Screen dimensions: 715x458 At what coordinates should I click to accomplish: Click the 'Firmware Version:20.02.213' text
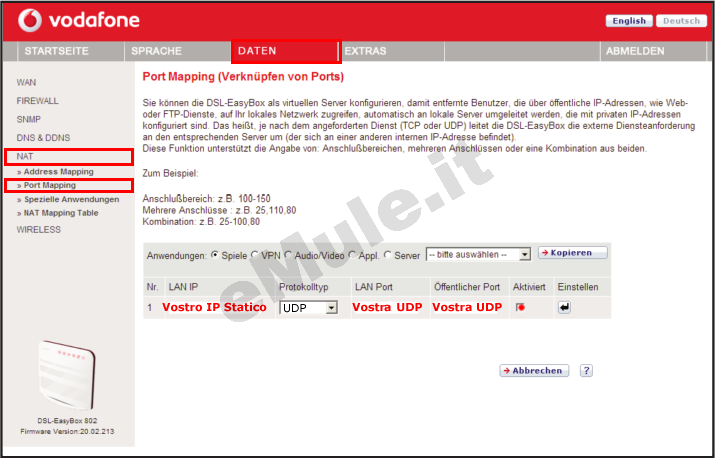67,431
